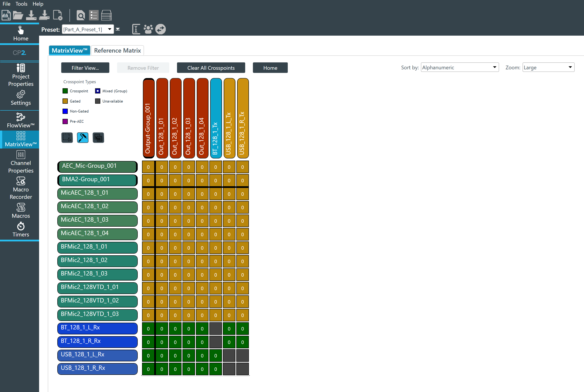Toggle the copy crosspoints tool
The width and height of the screenshot is (584, 392).
(x=98, y=138)
